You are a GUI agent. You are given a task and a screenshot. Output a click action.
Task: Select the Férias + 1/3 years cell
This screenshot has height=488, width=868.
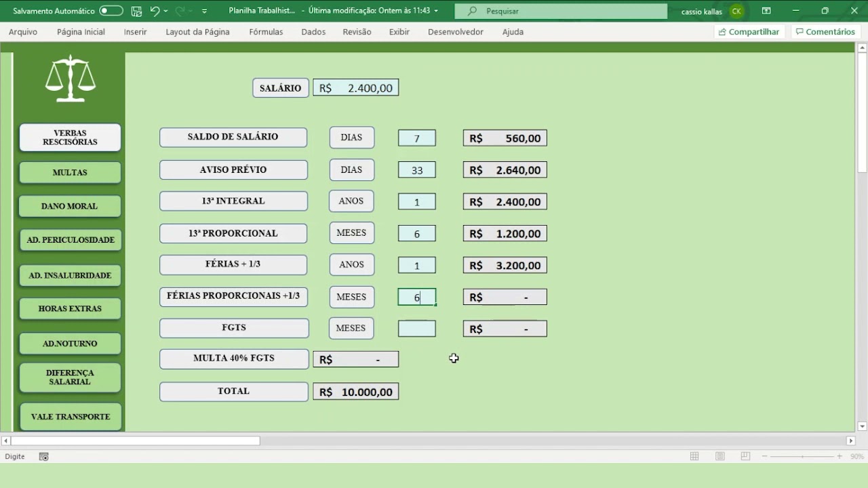(417, 266)
